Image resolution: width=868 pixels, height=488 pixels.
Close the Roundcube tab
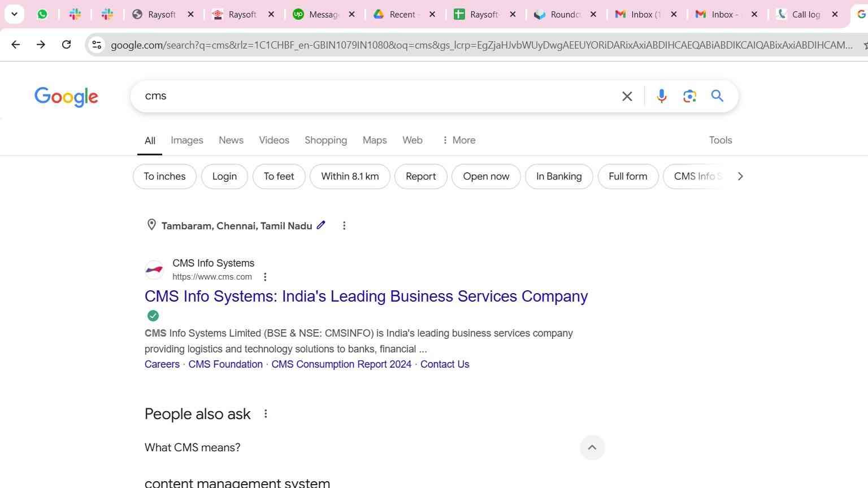(593, 14)
